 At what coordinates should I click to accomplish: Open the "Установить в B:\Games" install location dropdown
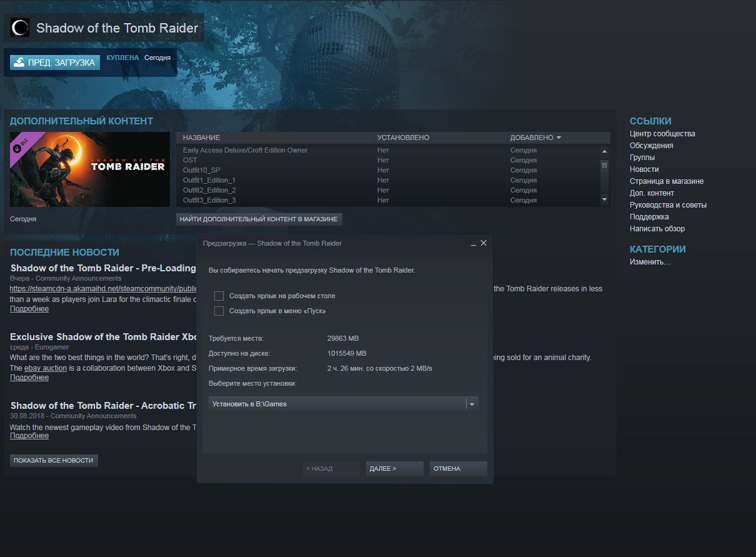pos(344,404)
